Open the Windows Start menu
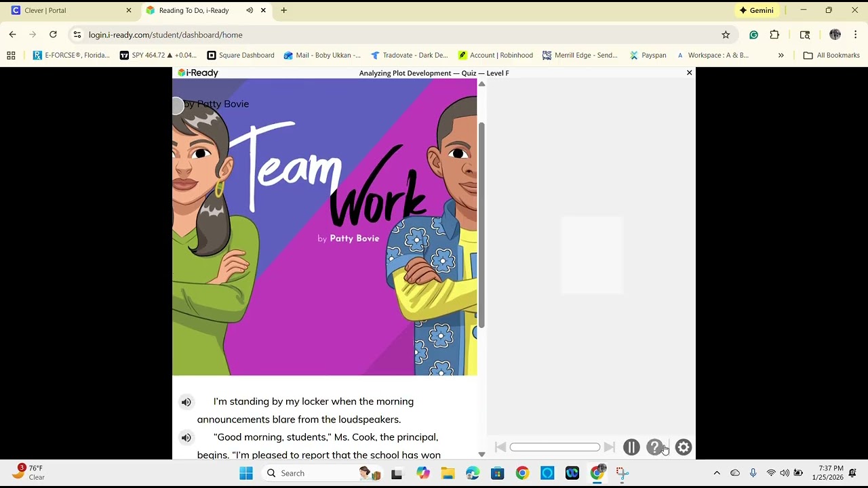 [x=246, y=473]
